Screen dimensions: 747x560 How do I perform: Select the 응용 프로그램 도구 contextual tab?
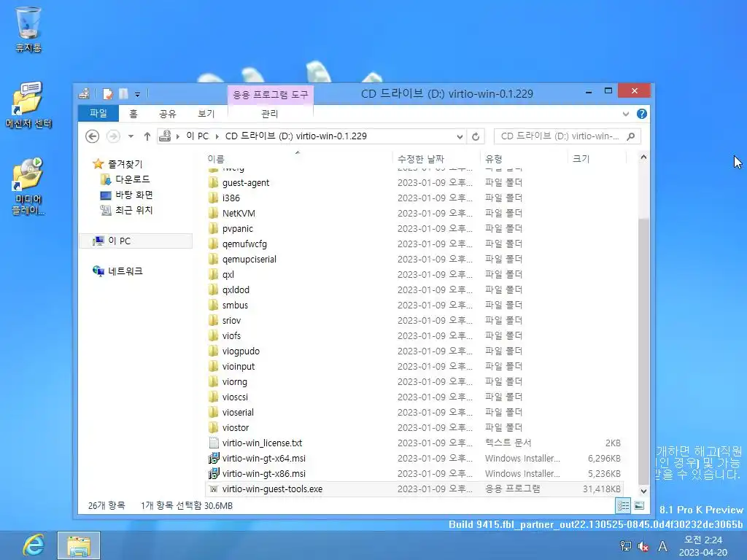click(x=270, y=94)
